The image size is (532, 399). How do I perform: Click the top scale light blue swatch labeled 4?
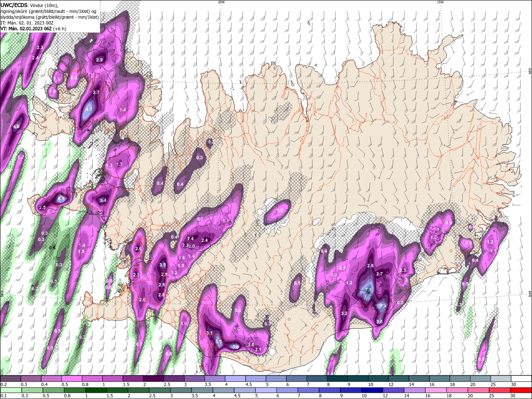point(234,379)
